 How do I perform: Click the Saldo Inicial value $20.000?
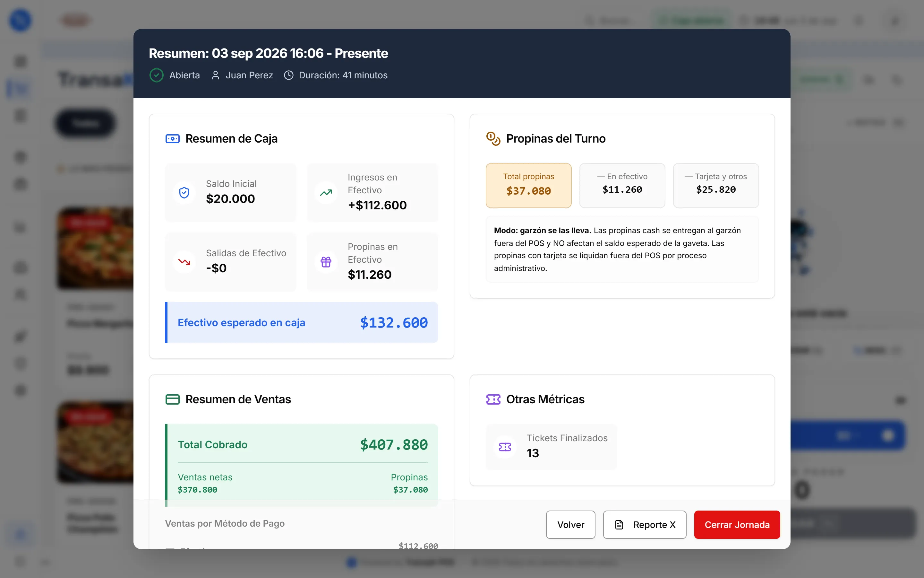[x=230, y=199]
